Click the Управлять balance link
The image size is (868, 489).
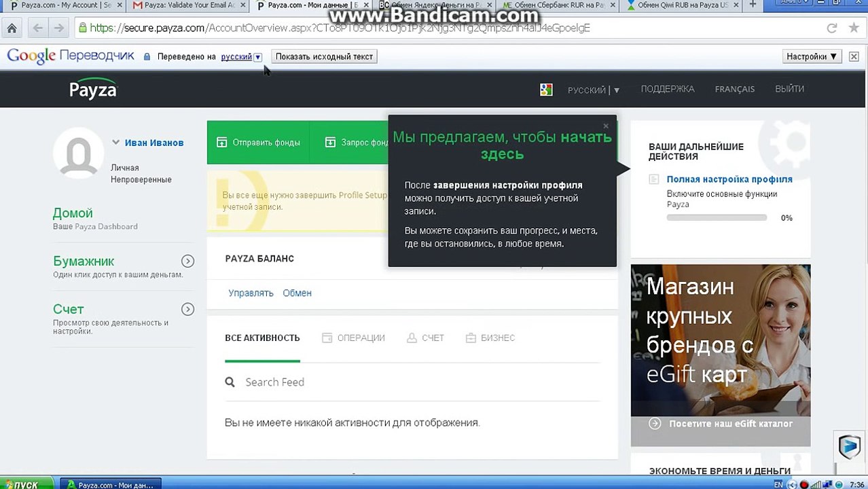251,293
